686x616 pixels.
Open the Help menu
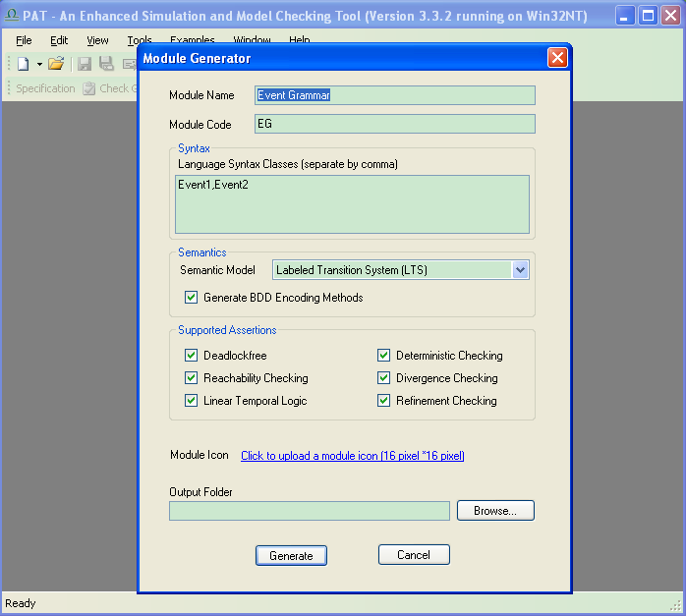[299, 39]
